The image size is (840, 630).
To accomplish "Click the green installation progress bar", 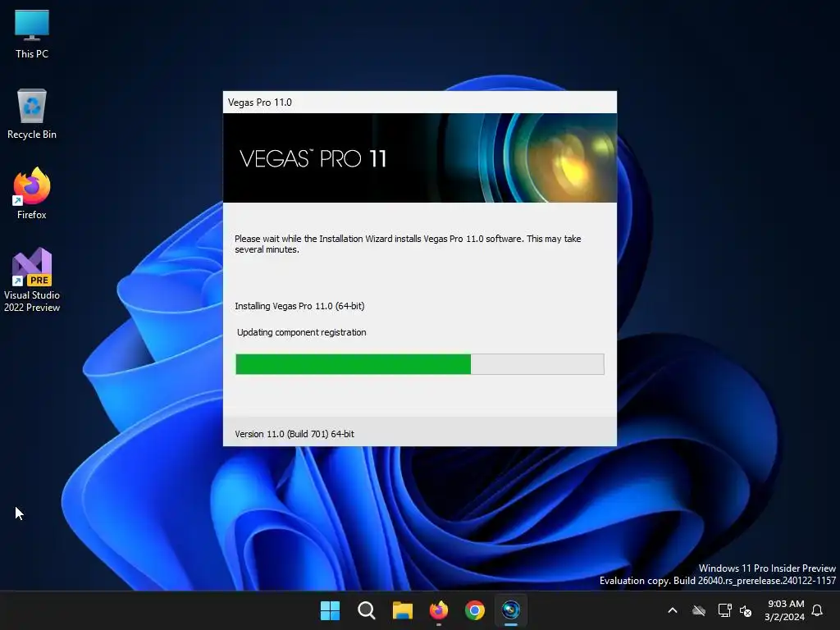I will [419, 364].
